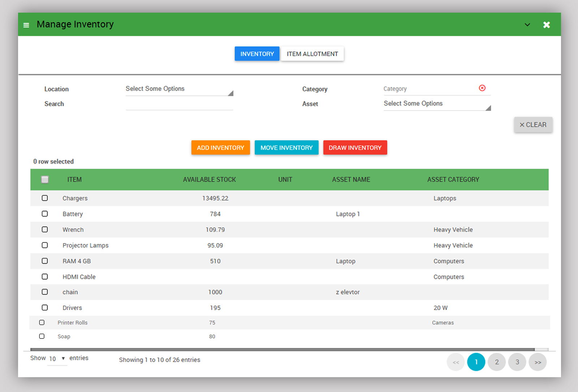
Task: Check the HDMI Cable row checkbox
Action: click(x=45, y=276)
